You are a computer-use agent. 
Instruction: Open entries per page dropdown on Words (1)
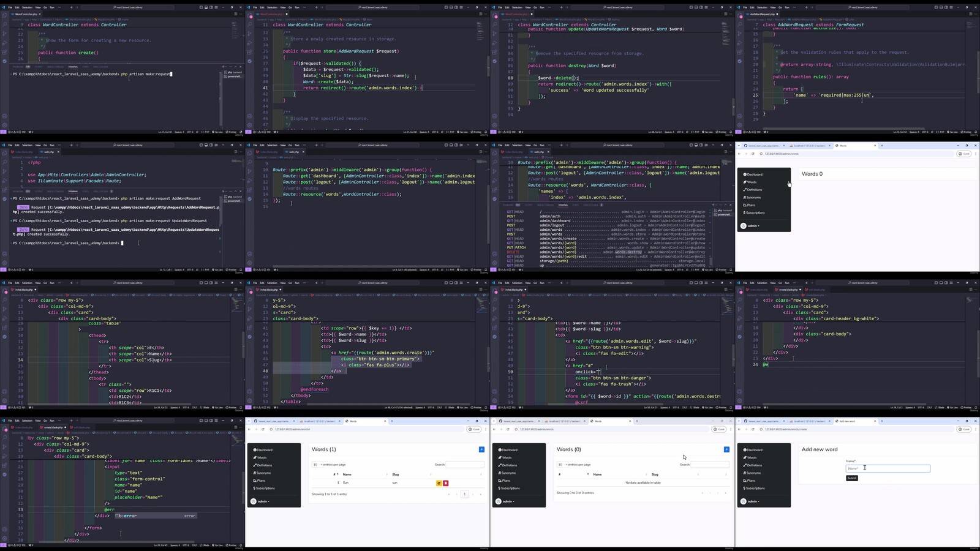pos(316,465)
